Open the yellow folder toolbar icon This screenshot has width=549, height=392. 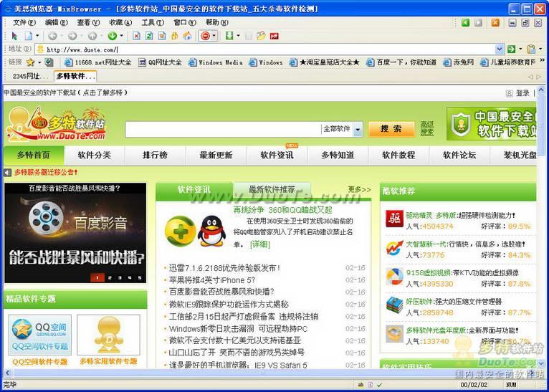point(261,36)
